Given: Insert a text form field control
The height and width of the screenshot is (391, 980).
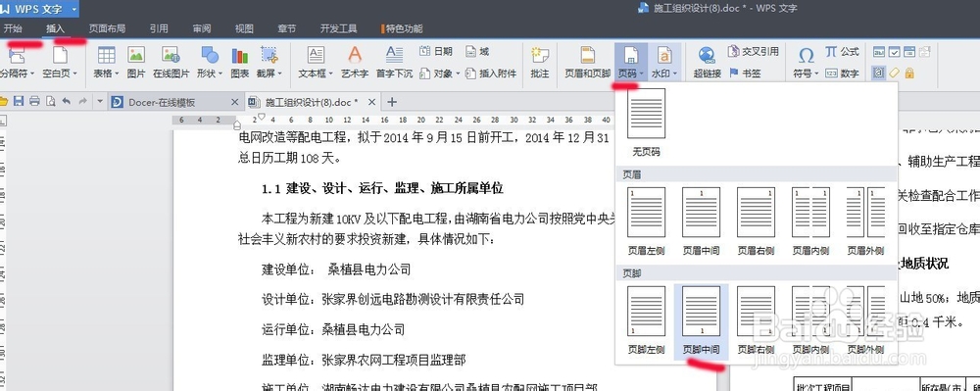Looking at the screenshot, I should click(x=879, y=52).
